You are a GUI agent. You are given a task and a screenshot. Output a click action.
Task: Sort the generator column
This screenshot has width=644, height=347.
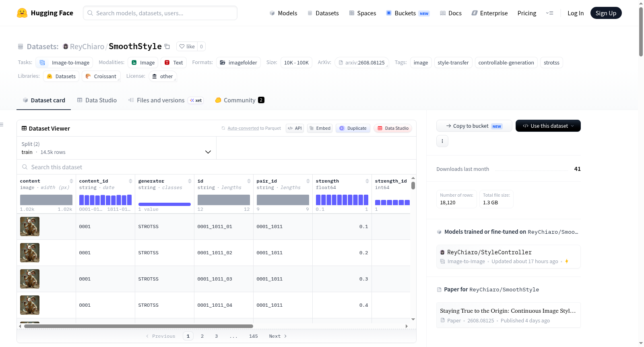(x=190, y=181)
